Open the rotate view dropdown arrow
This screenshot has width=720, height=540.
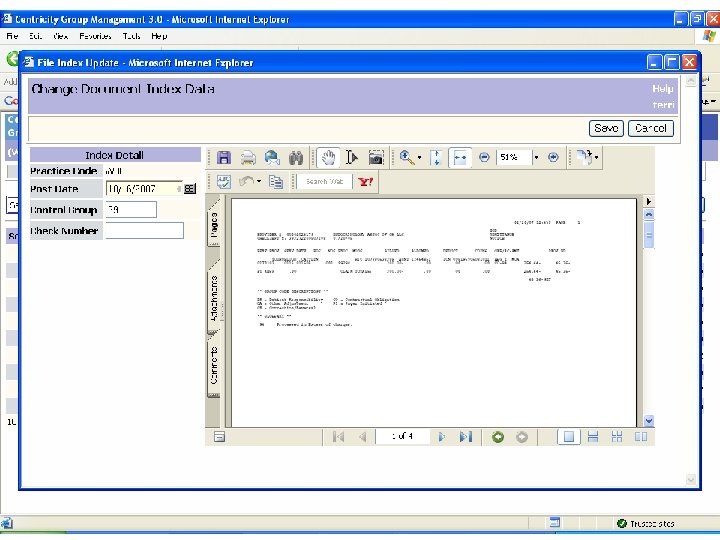click(596, 158)
